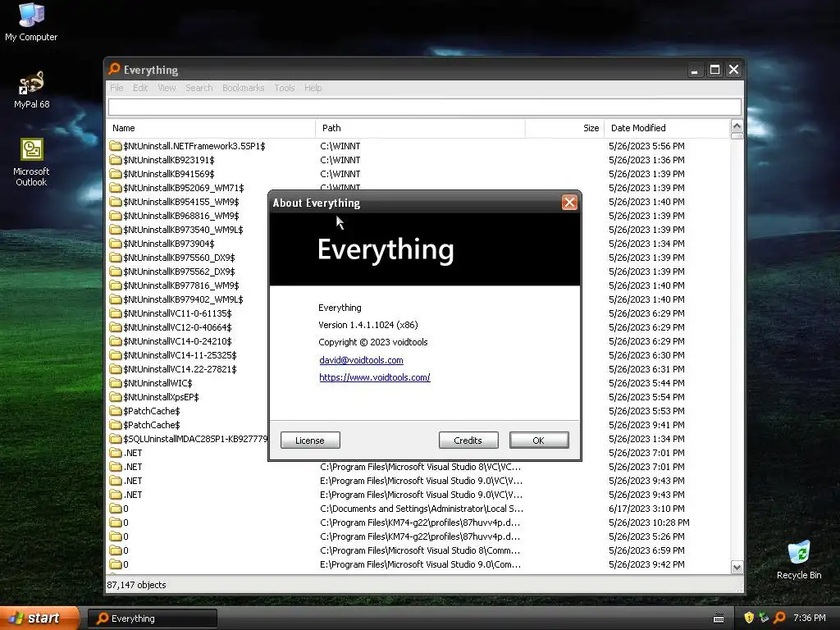The width and height of the screenshot is (840, 630).
Task: Click the Everything taskbar button
Action: click(x=152, y=619)
